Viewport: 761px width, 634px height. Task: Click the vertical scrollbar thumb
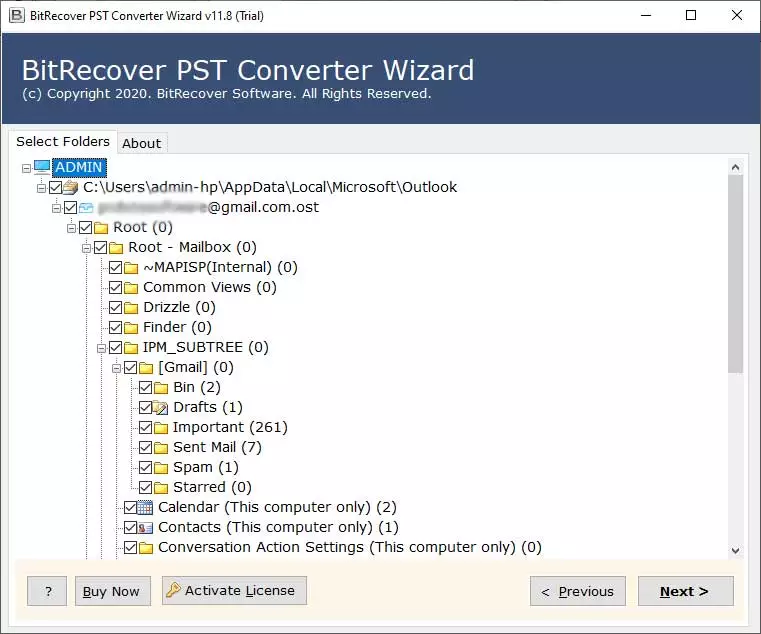pyautogui.click(x=735, y=274)
